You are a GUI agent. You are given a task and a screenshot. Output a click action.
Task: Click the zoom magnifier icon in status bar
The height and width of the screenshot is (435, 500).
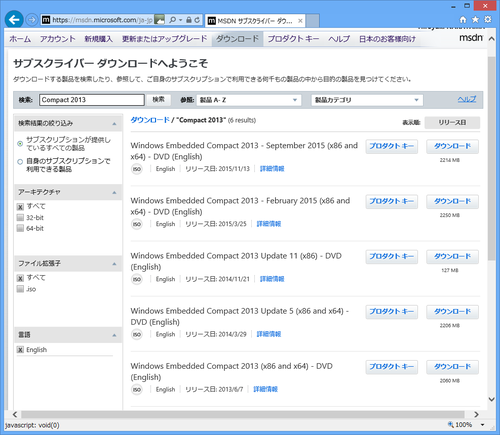[x=451, y=425]
